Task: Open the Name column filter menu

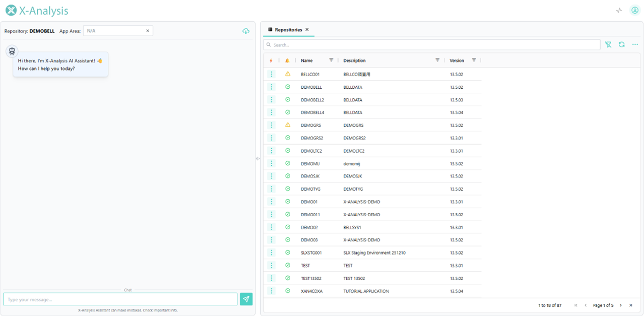Action: (331, 60)
